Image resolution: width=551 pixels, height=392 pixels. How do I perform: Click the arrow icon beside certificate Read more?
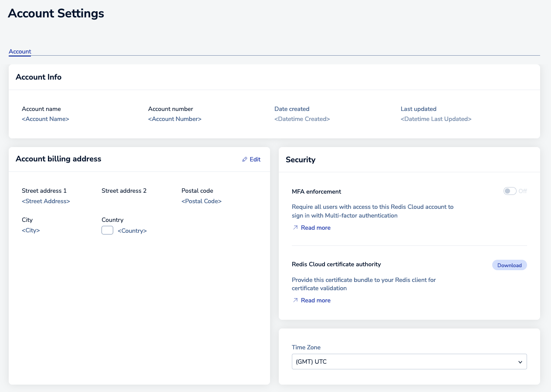point(295,300)
